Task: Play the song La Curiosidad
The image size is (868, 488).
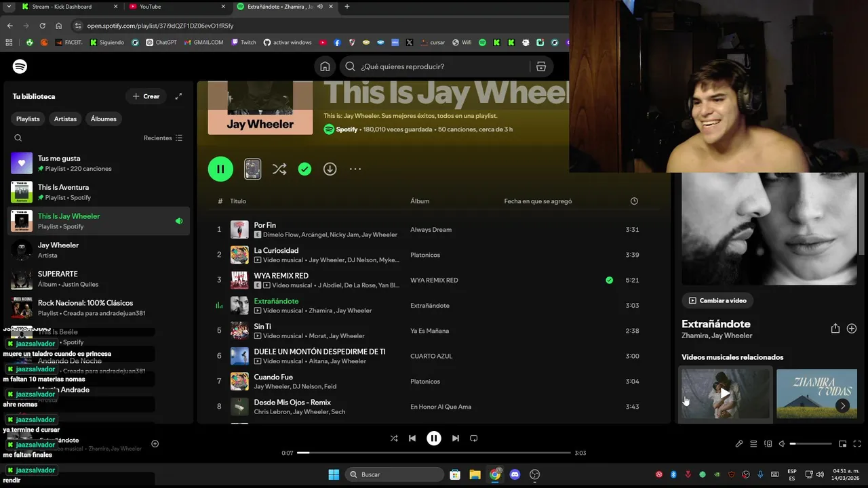Action: 276,250
